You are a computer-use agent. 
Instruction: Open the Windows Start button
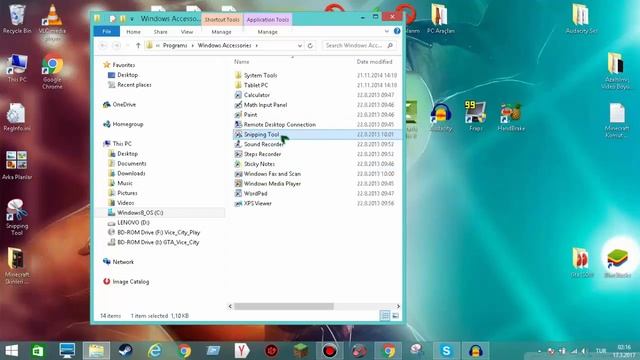pyautogui.click(x=11, y=351)
